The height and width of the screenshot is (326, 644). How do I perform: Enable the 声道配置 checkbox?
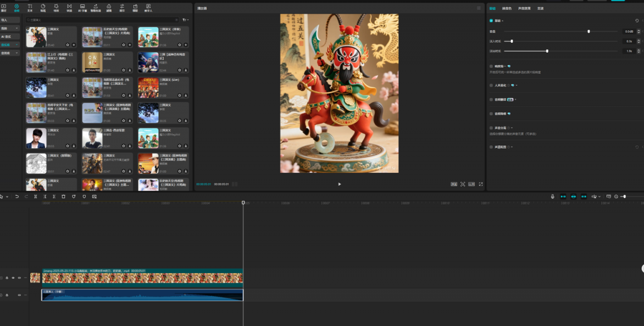(491, 147)
